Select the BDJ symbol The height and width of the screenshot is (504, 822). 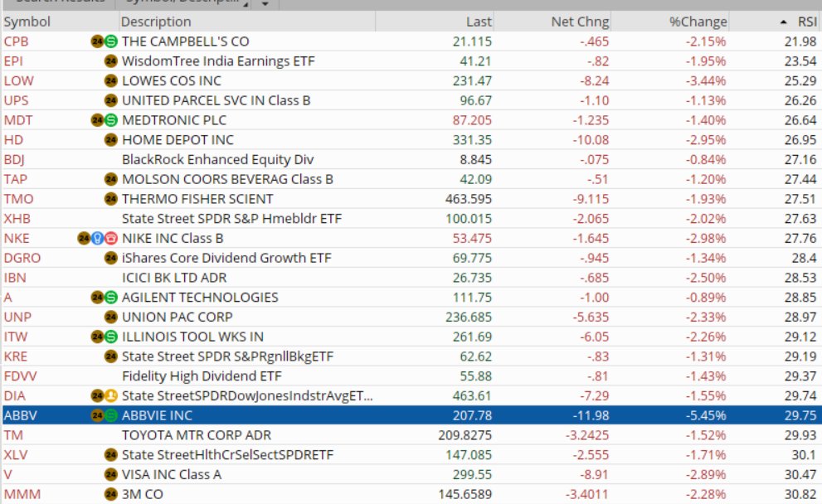(x=14, y=160)
